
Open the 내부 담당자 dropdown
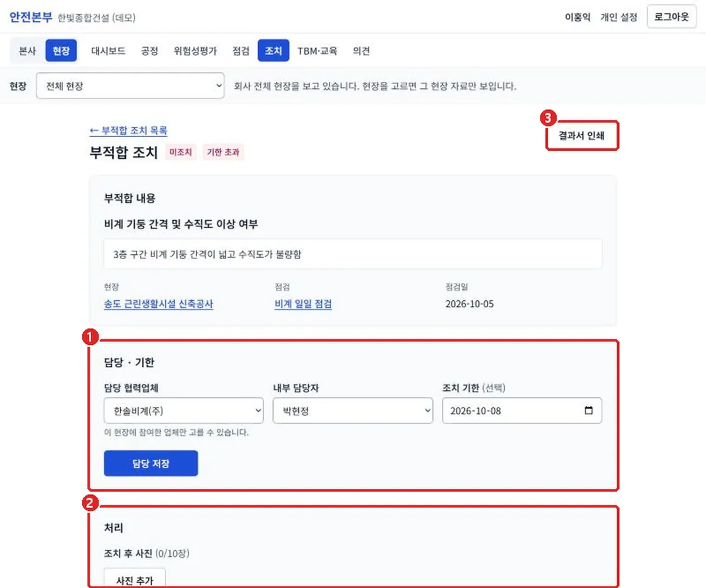click(x=353, y=411)
